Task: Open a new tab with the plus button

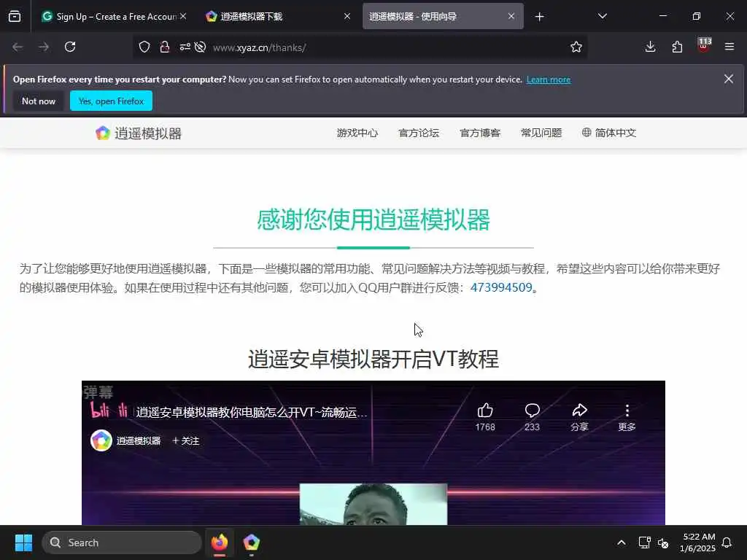Action: (539, 17)
